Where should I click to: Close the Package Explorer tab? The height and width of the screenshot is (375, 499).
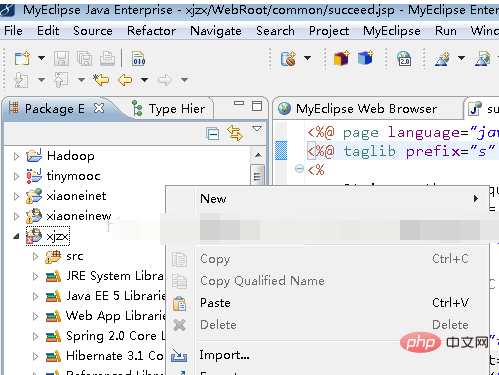(x=99, y=108)
